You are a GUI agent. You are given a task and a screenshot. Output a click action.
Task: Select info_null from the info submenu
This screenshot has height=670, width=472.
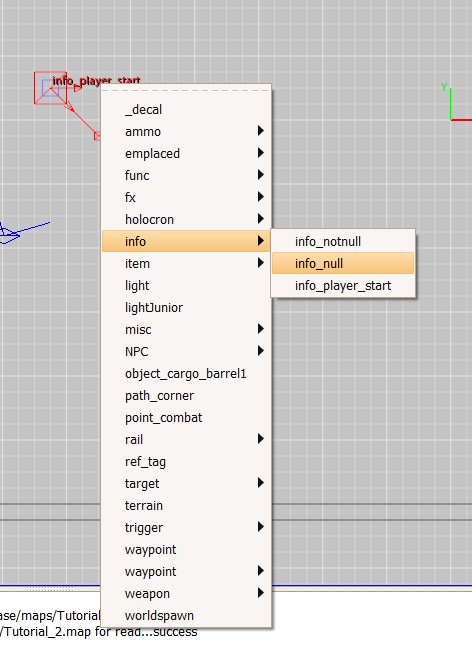[x=343, y=263]
